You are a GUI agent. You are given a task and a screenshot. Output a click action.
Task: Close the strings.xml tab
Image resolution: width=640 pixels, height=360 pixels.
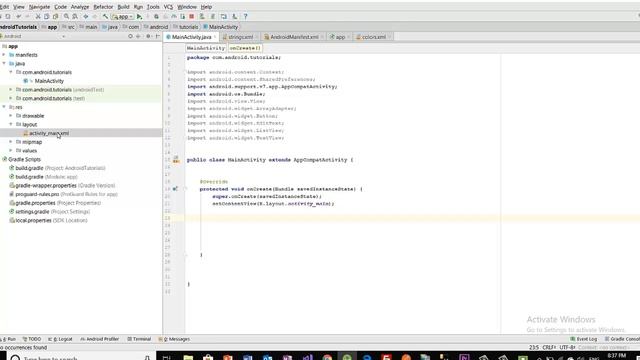tap(256, 37)
